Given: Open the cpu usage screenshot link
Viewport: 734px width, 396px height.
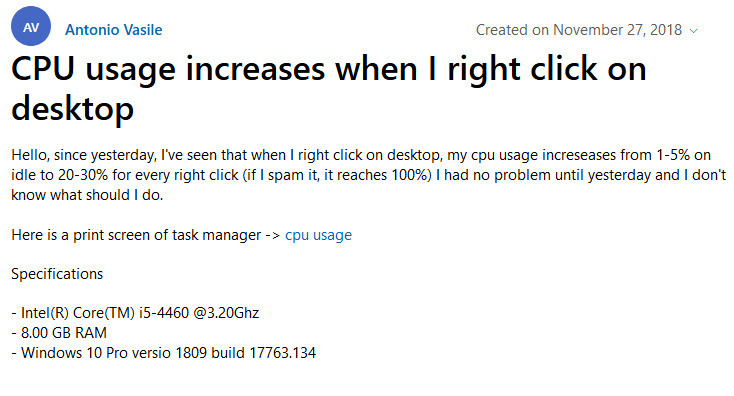Looking at the screenshot, I should pyautogui.click(x=318, y=235).
